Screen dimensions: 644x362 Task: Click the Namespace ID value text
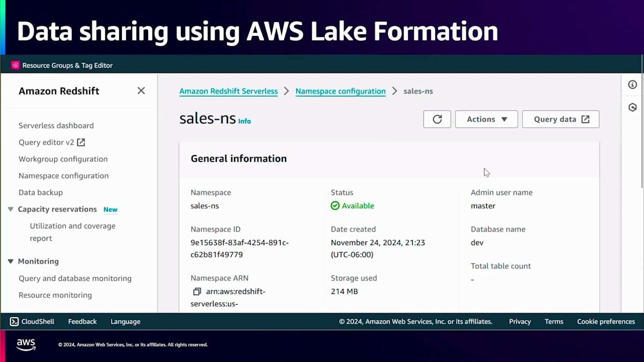coord(239,248)
